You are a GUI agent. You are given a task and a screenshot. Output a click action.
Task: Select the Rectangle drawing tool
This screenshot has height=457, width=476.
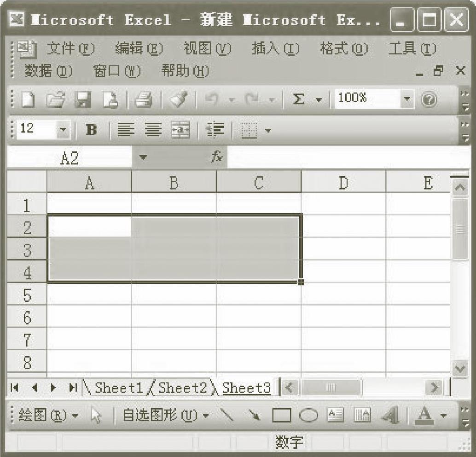(282, 415)
